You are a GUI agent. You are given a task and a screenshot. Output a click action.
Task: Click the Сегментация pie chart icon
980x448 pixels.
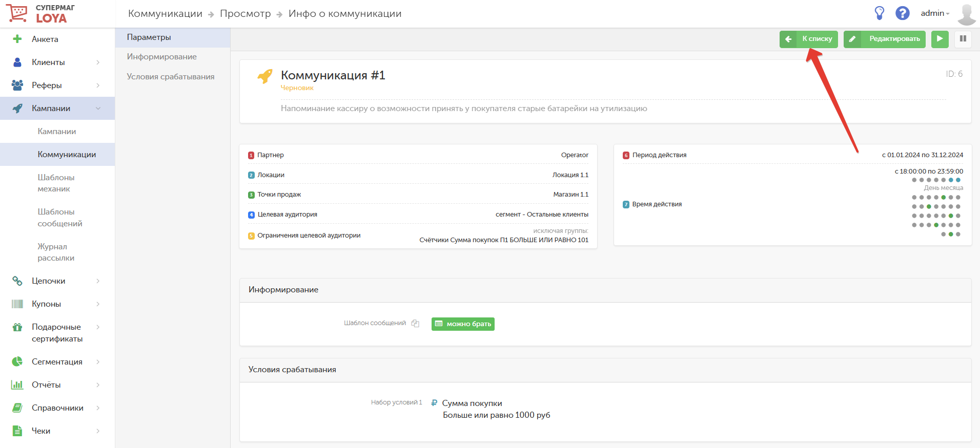pos(17,361)
